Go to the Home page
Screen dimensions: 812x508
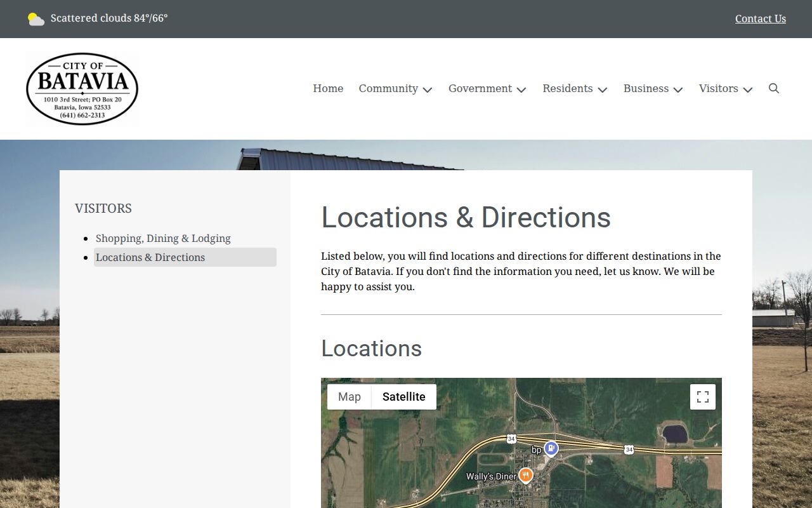tap(328, 88)
